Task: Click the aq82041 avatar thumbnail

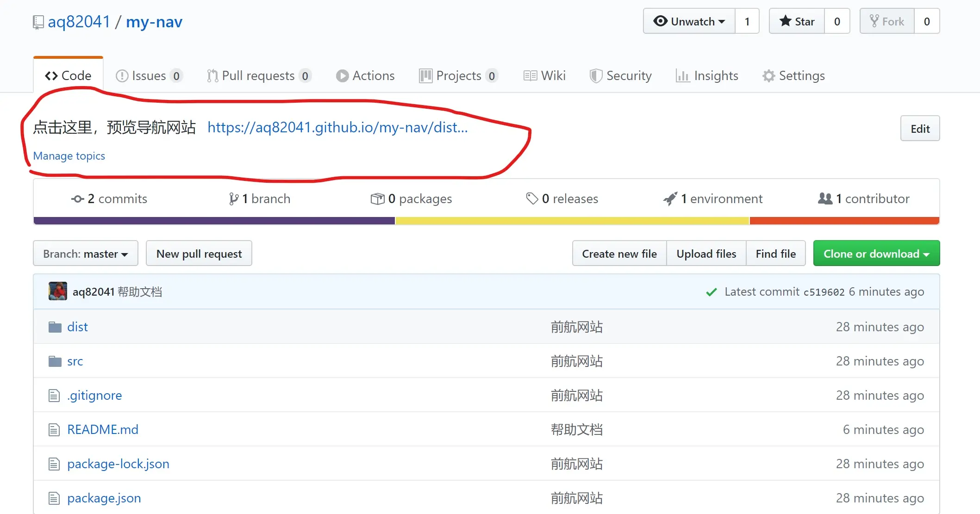Action: click(x=58, y=291)
